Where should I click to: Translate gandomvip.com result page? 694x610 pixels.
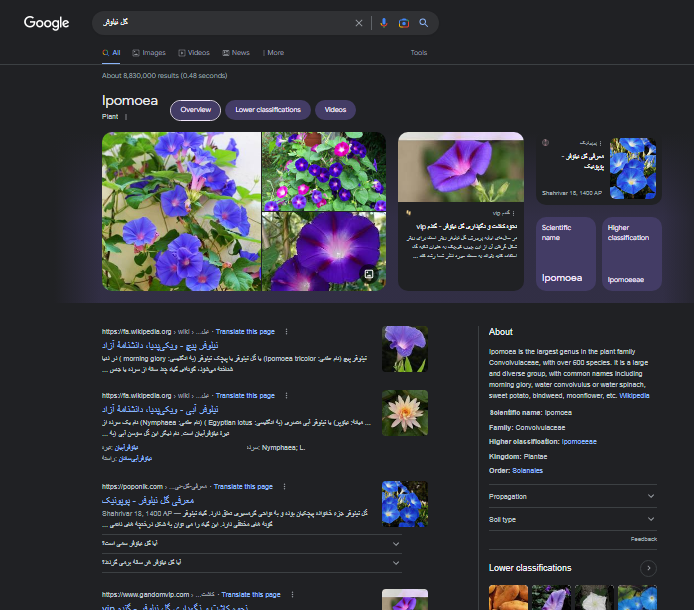click(x=251, y=595)
